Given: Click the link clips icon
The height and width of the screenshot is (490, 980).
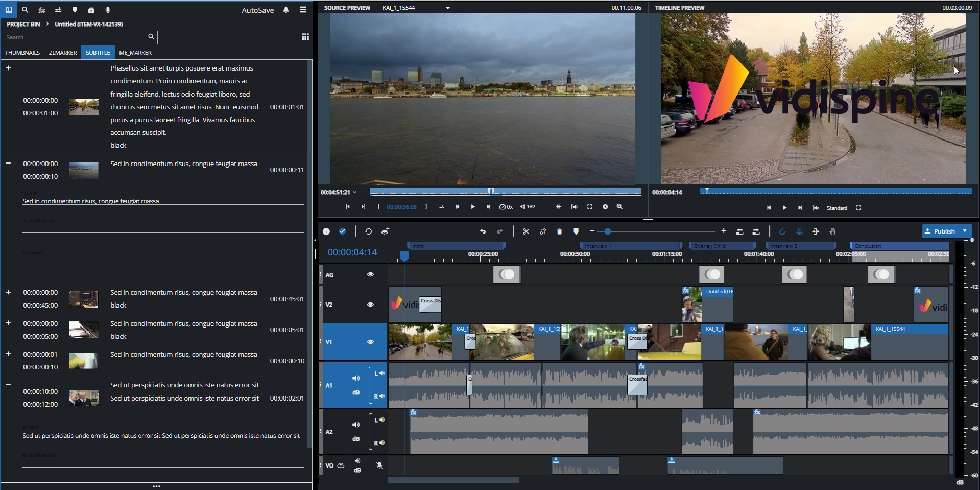Looking at the screenshot, I should tap(543, 231).
